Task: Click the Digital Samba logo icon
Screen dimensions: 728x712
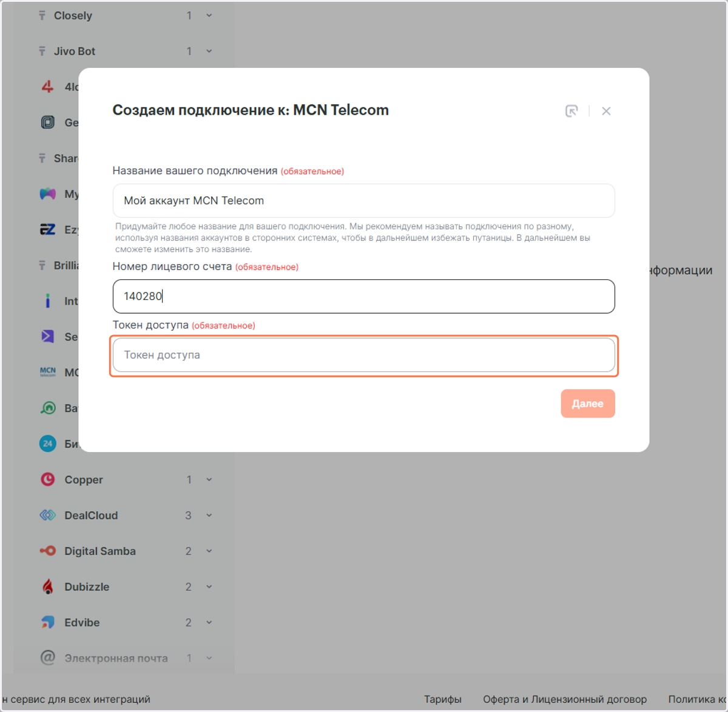Action: coord(47,551)
